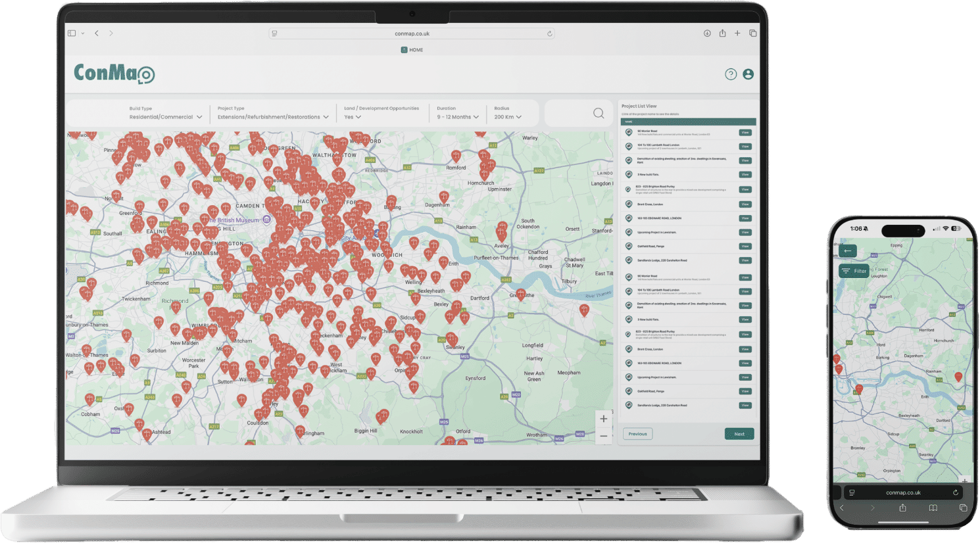Click the Previous button in project list

tap(637, 434)
